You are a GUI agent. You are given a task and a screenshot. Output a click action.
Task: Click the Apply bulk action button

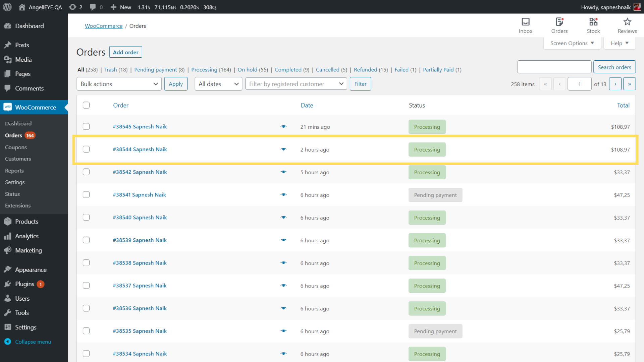(176, 84)
